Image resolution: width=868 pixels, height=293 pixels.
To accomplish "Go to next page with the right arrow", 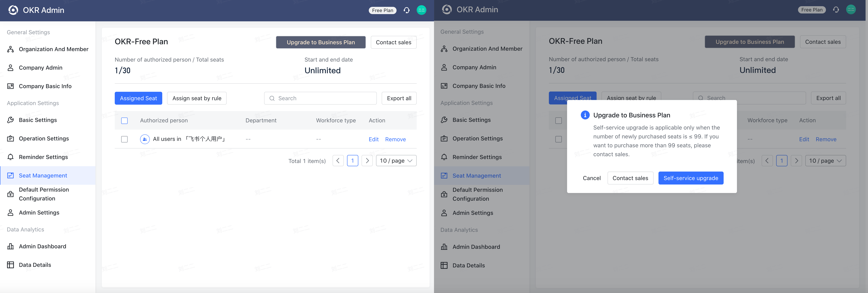I will (367, 161).
